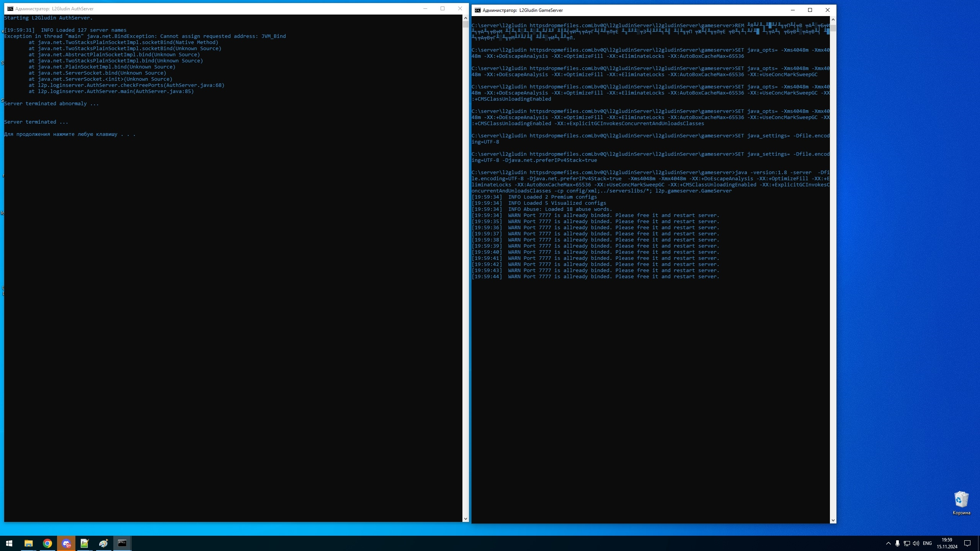Viewport: 980px width, 551px height.
Task: Close the L2Gludin AuthServer window
Action: tap(460, 9)
